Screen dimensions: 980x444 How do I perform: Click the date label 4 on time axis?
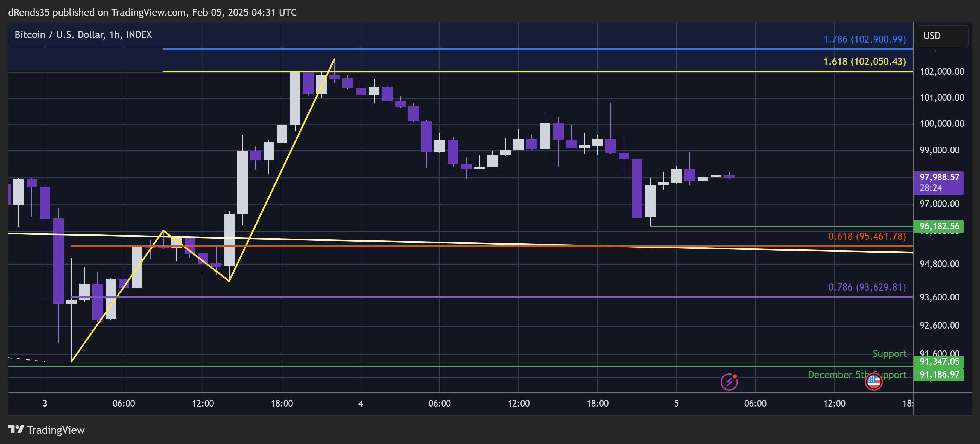pyautogui.click(x=361, y=403)
